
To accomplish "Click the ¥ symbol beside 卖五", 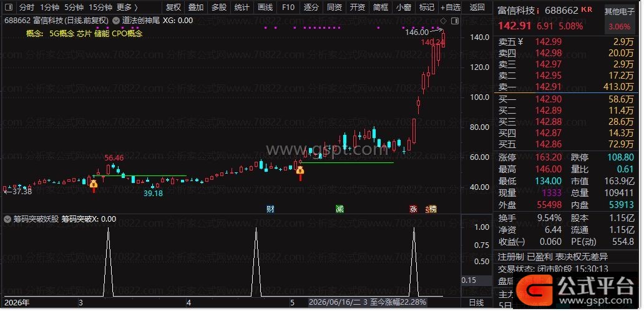I will [520, 41].
